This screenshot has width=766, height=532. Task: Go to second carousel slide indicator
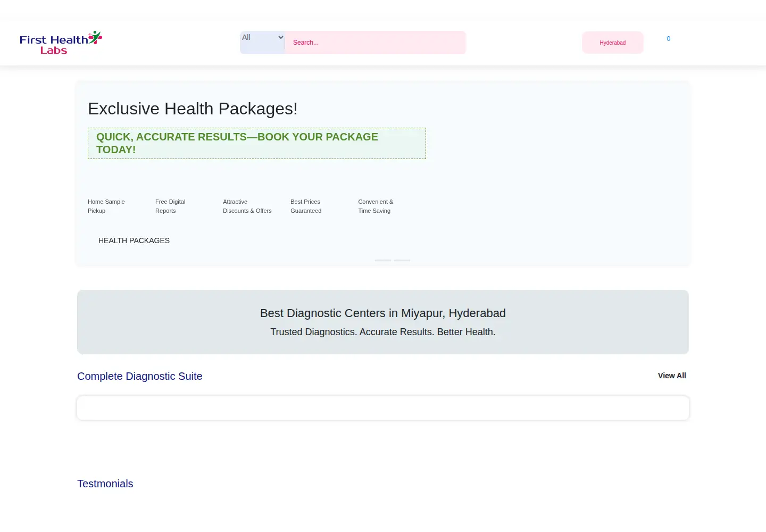pos(402,260)
